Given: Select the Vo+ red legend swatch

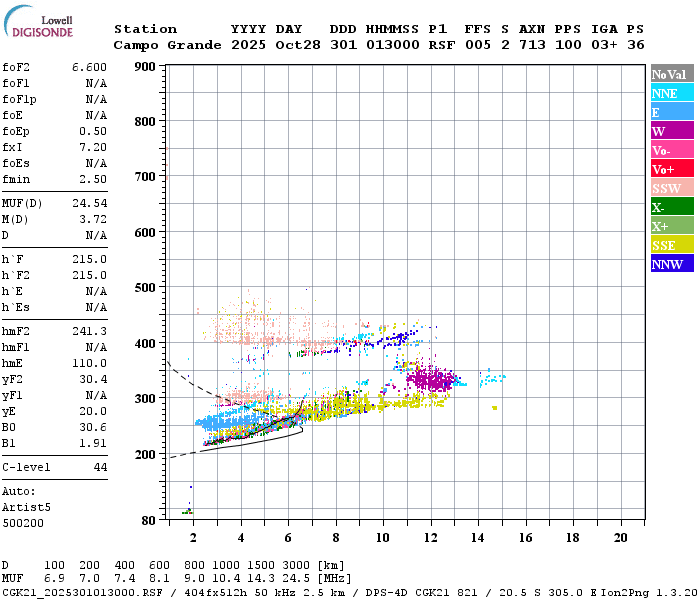Looking at the screenshot, I should [672, 169].
